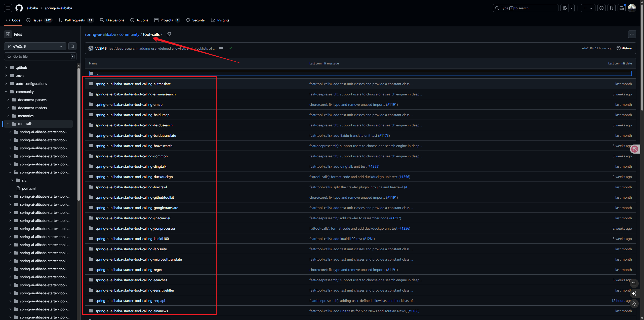This screenshot has width=644, height=320.
Task: Open spring-ai-alibaba-starter-tool-calling-amap folder
Action: pos(129,104)
